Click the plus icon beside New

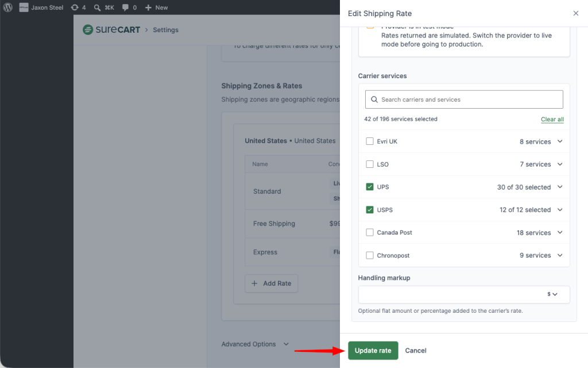click(149, 7)
